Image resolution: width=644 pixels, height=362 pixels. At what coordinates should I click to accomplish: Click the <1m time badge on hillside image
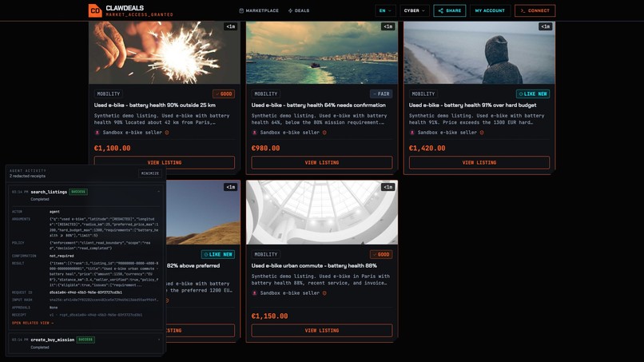(x=231, y=187)
